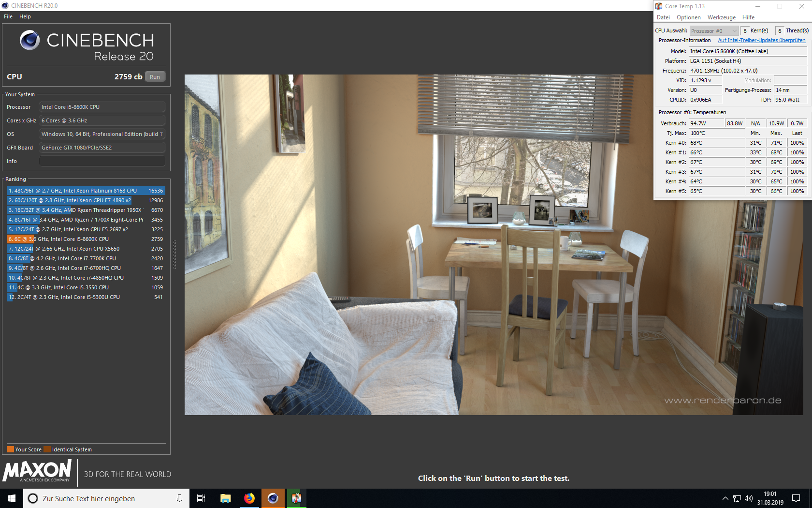Open Hilfe menu in Core Temp
This screenshot has height=508, width=812.
click(x=748, y=17)
